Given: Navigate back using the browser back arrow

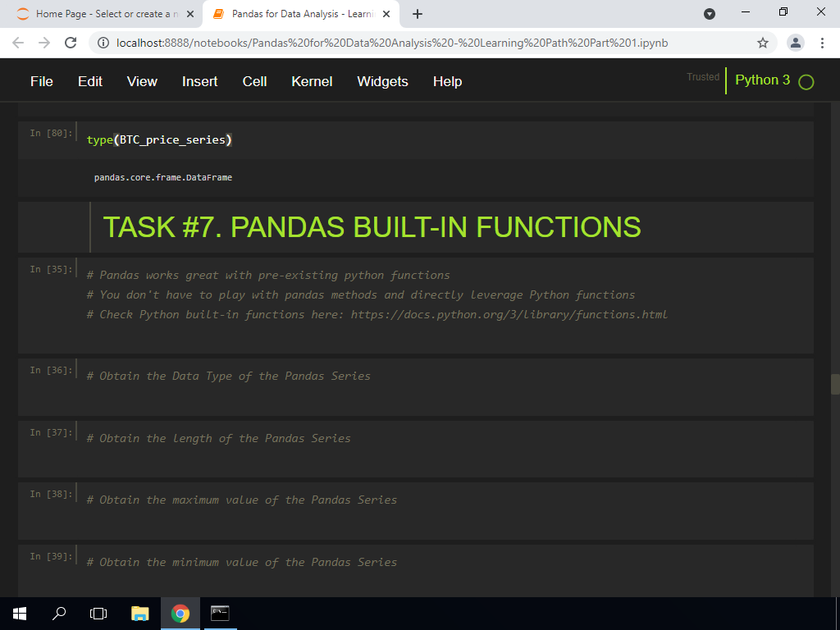Looking at the screenshot, I should (x=18, y=42).
